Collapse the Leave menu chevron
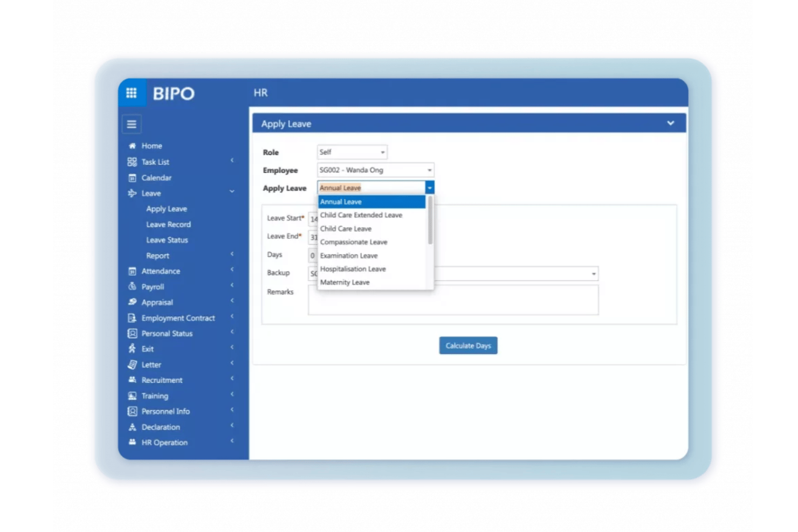798x532 pixels. pos(232,191)
